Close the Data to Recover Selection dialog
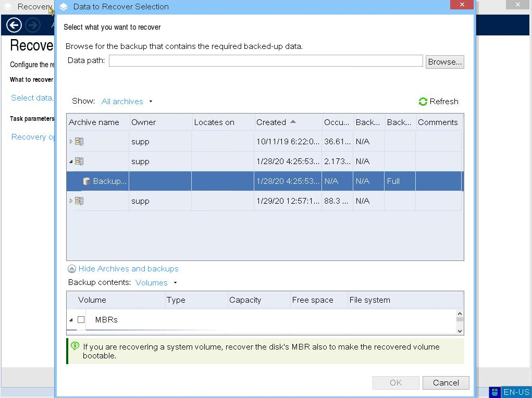The height and width of the screenshot is (398, 532). tap(462, 4)
